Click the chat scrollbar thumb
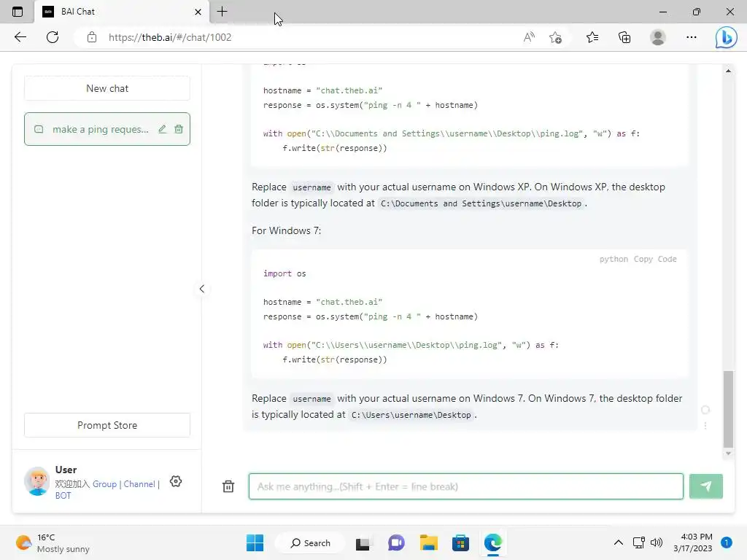The width and height of the screenshot is (747, 560). tap(728, 410)
